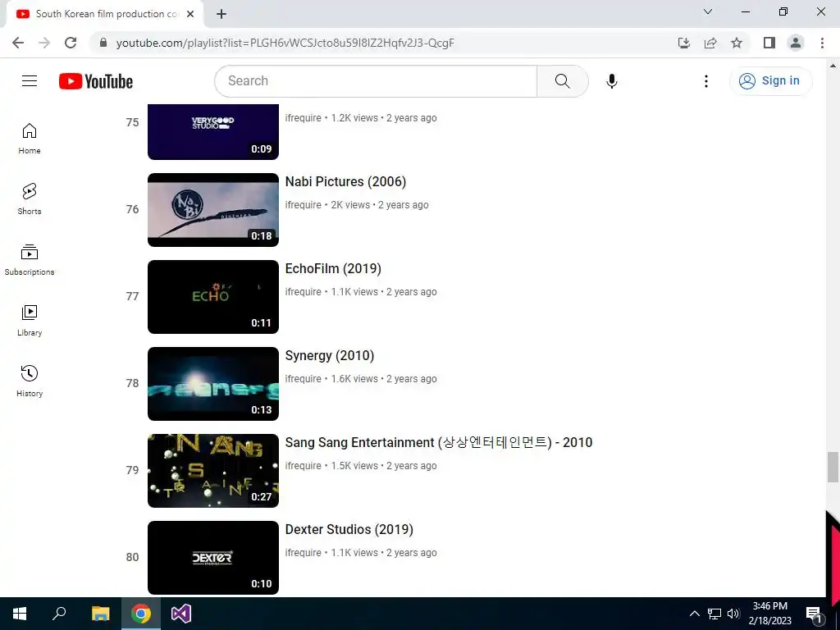
Task: Click the volume speaker tray icon
Action: point(733,614)
